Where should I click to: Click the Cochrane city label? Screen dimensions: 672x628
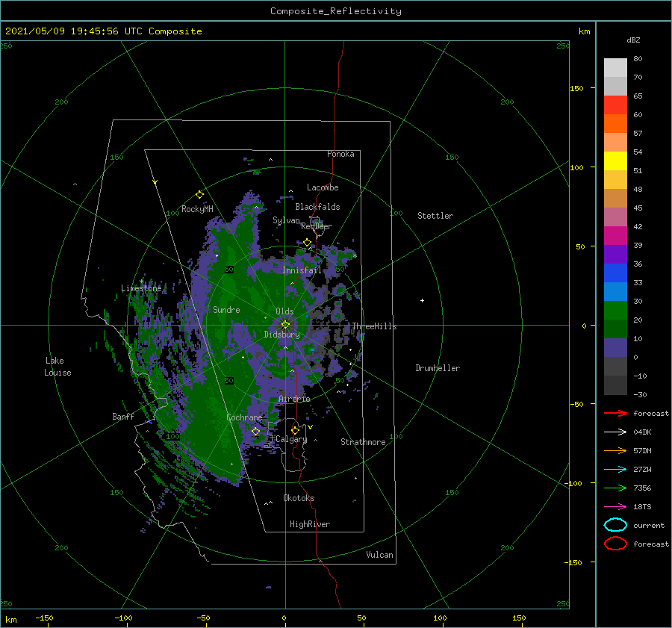pyautogui.click(x=244, y=417)
